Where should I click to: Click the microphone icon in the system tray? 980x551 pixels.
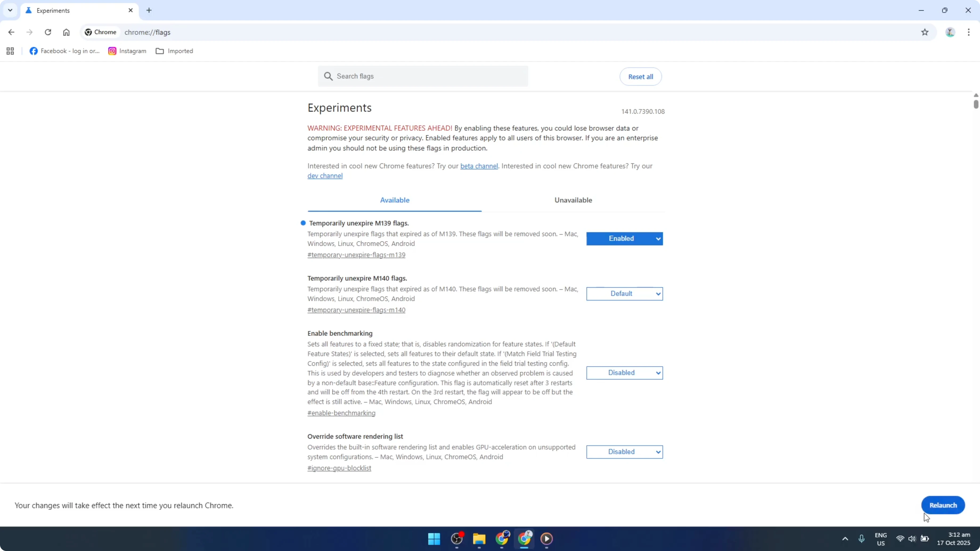[862, 539]
